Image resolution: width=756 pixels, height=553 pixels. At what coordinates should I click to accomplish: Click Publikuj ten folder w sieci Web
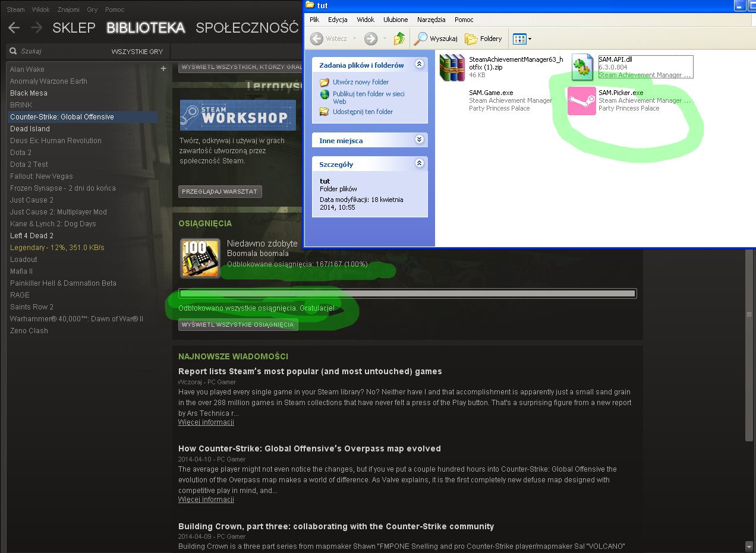click(368, 97)
